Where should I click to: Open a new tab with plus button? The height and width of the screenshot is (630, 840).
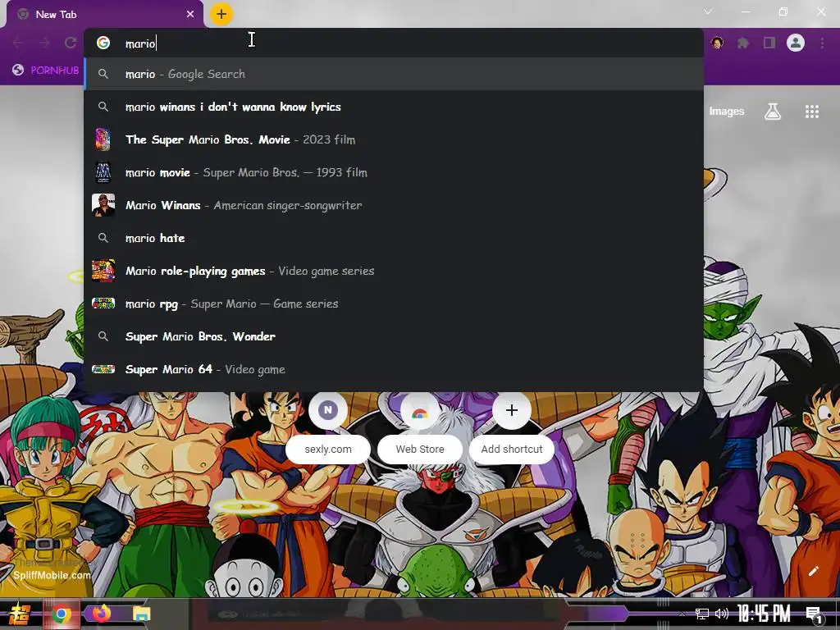pyautogui.click(x=221, y=14)
